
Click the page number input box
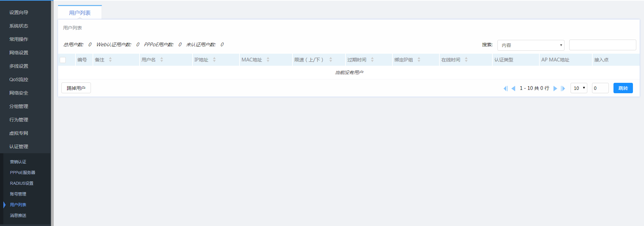click(x=600, y=88)
